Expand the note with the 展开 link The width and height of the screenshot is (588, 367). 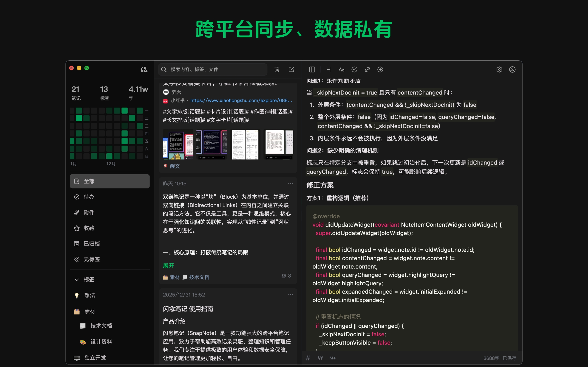point(168,265)
